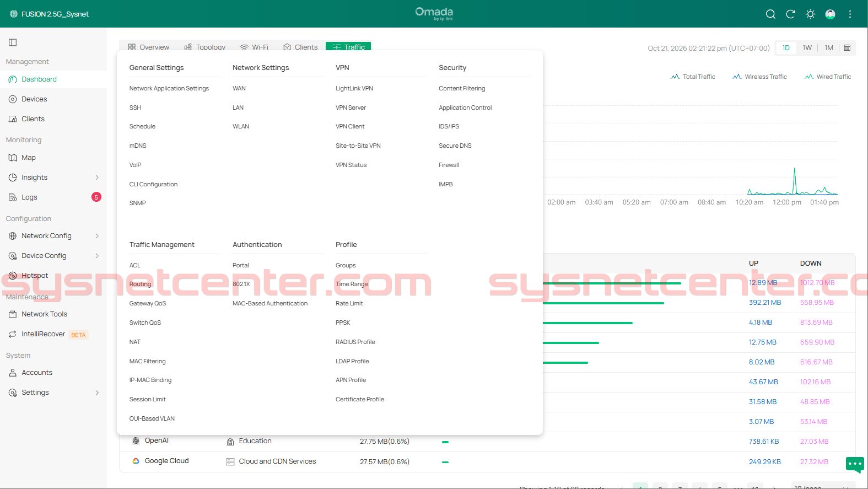868x489 pixels.
Task: Open the chat support bubble icon
Action: tap(855, 464)
